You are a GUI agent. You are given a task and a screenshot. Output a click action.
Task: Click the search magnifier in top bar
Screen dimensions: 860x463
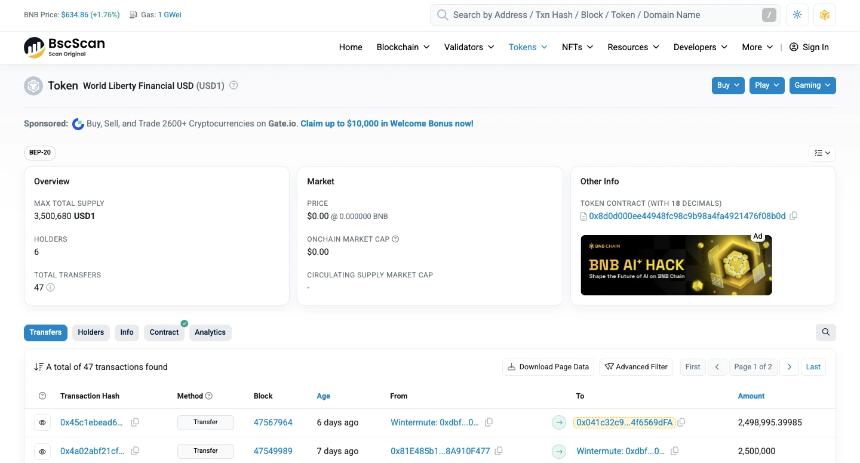pos(442,15)
